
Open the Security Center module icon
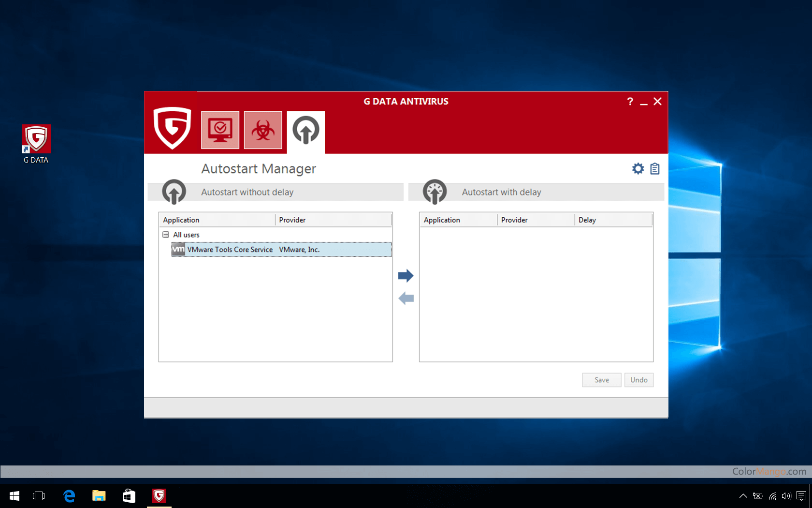pyautogui.click(x=220, y=130)
